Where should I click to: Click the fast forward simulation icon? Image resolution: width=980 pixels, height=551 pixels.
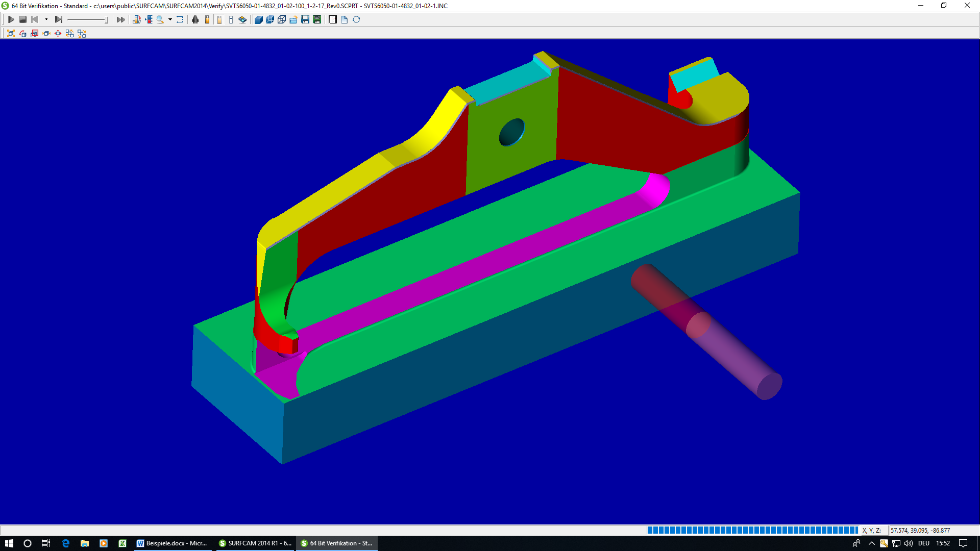pos(120,19)
